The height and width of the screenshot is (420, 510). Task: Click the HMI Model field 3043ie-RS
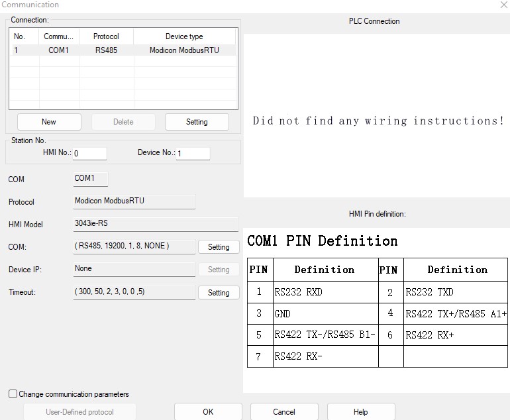[156, 225]
